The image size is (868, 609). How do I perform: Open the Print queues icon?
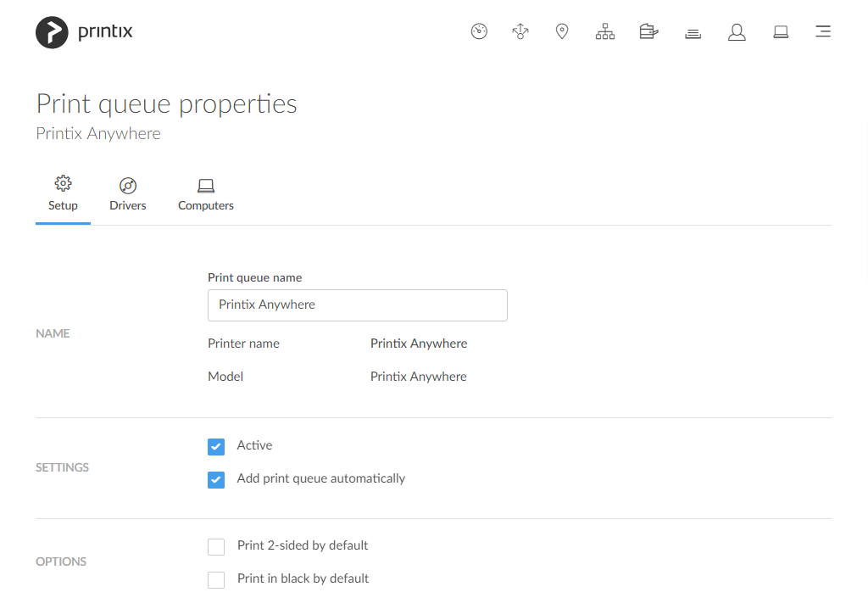[693, 34]
